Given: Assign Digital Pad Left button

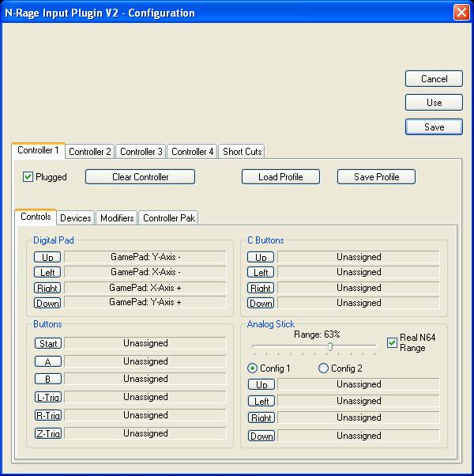Looking at the screenshot, I should click(47, 272).
